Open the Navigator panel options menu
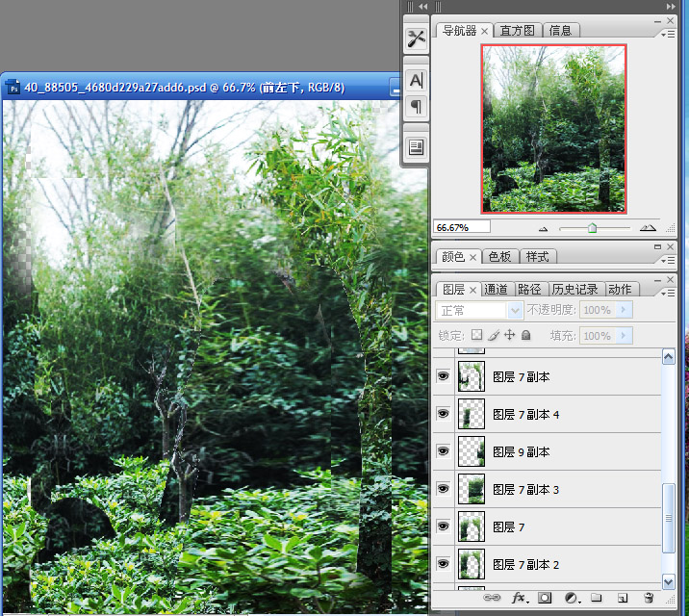Image resolution: width=689 pixels, height=616 pixels. pyautogui.click(x=669, y=35)
